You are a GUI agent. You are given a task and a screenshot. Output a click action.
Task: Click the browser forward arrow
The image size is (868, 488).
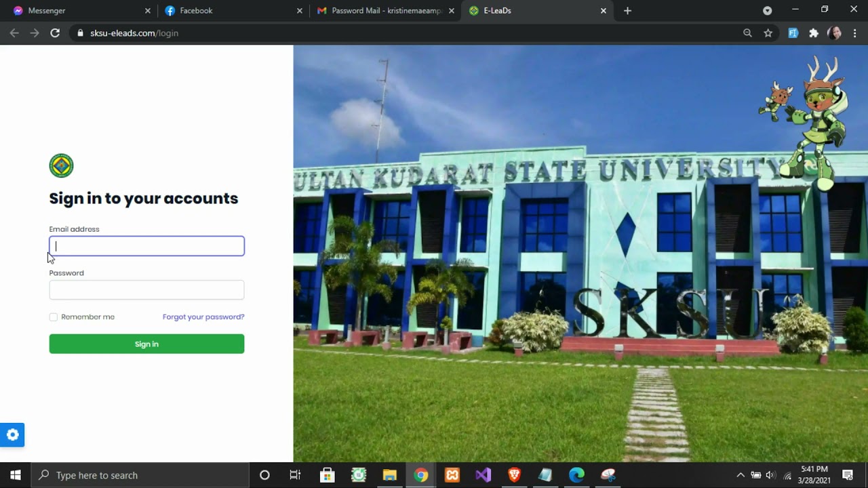pos(35,33)
